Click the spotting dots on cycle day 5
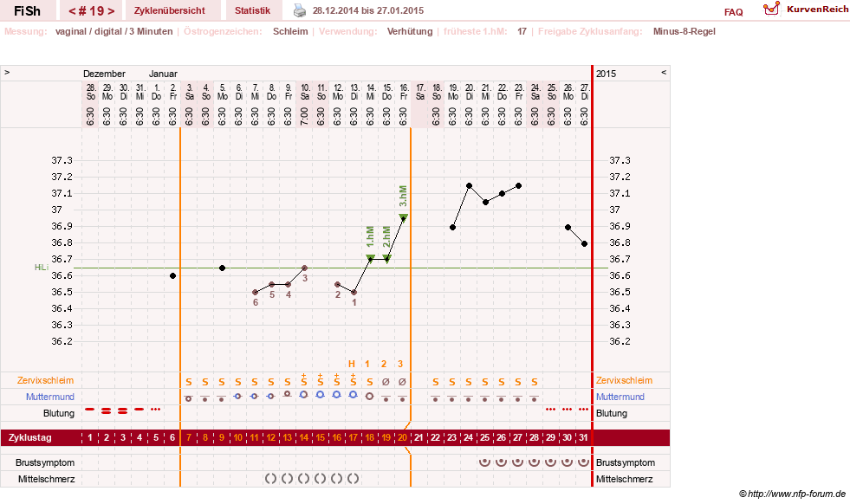Screen dimensions: 850x504 click(156, 409)
